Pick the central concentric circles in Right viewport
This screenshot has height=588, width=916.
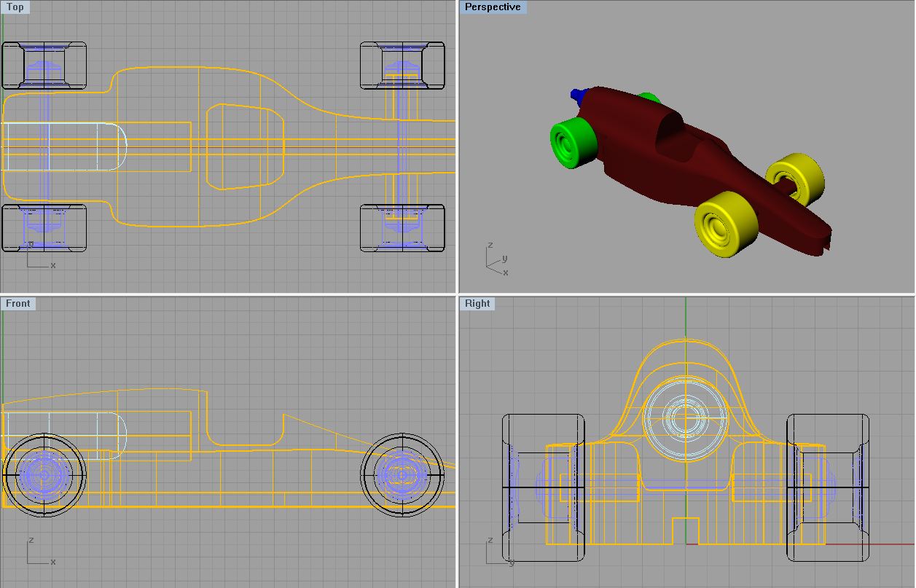tap(685, 419)
